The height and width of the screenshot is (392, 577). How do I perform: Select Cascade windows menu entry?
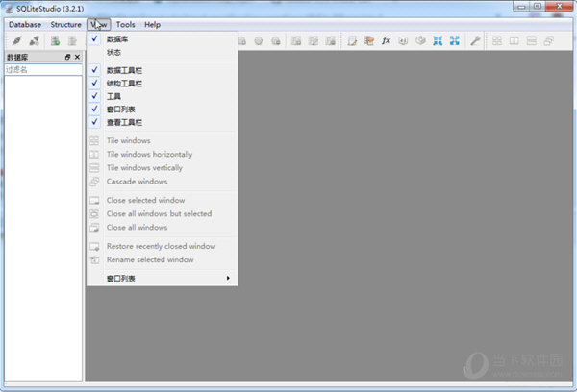click(162, 182)
